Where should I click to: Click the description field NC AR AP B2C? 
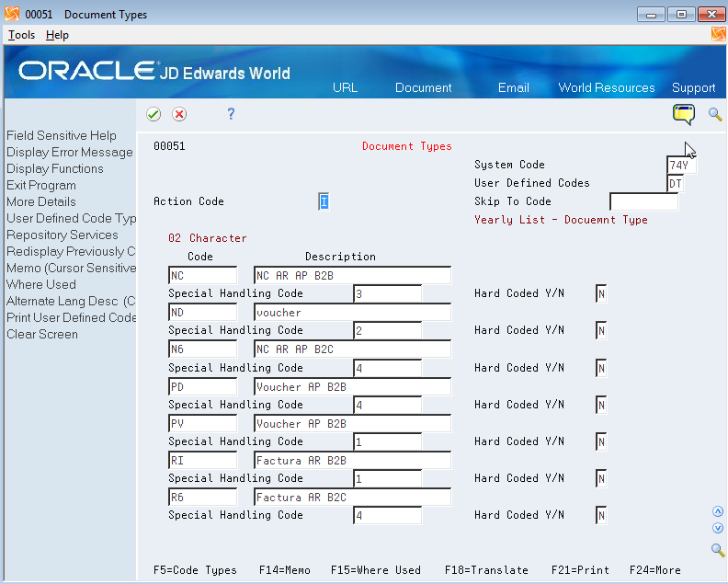coord(352,349)
